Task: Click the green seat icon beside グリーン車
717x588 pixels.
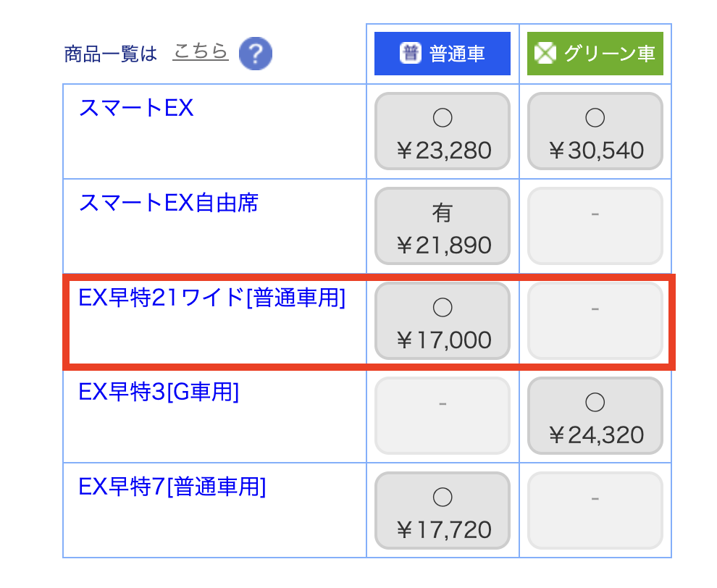Action: point(545,54)
